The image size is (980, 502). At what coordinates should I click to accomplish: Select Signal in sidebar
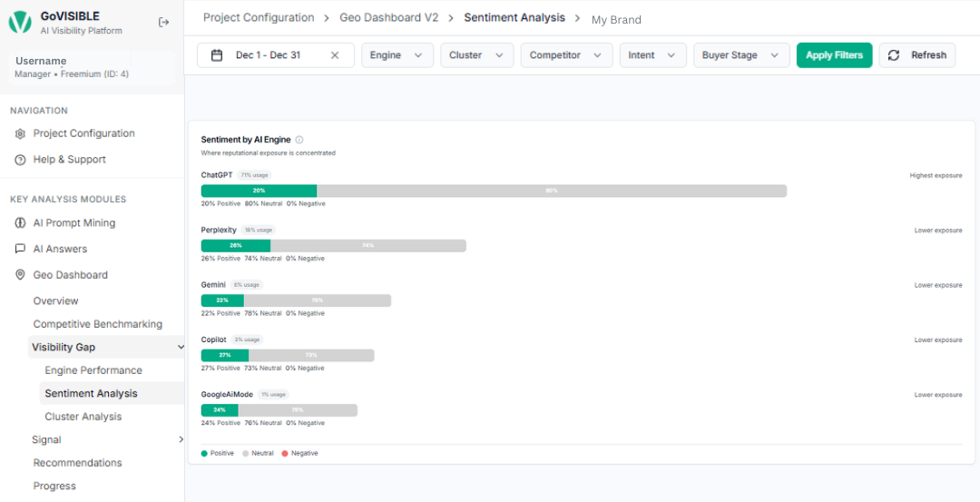click(x=46, y=439)
